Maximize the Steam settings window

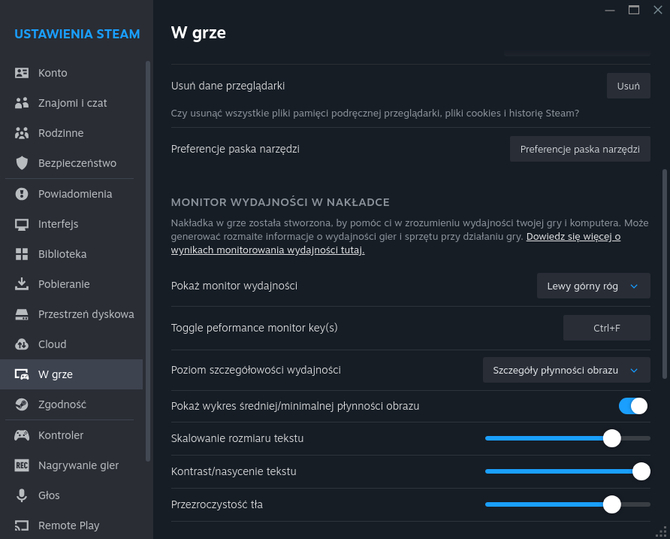coord(634,10)
